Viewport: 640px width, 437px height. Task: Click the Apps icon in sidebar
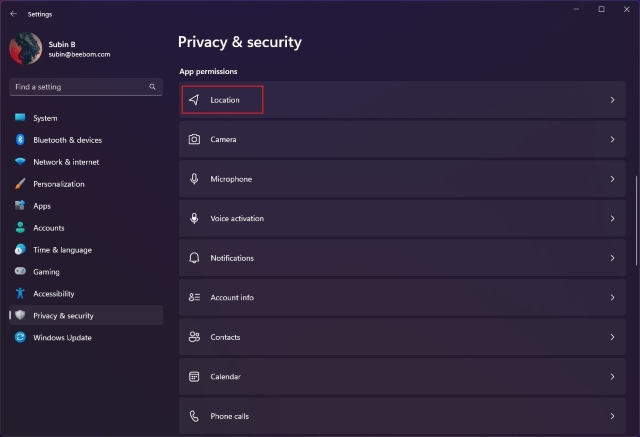[x=20, y=205]
